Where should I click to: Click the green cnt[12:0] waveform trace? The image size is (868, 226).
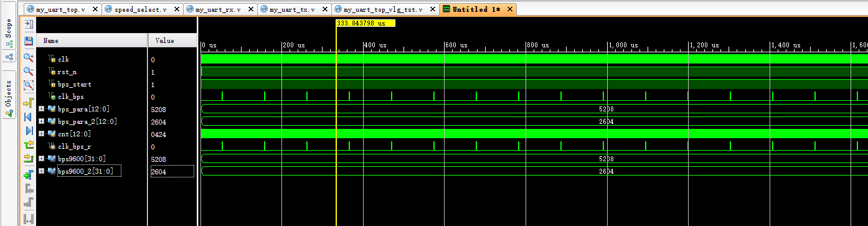pos(534,134)
